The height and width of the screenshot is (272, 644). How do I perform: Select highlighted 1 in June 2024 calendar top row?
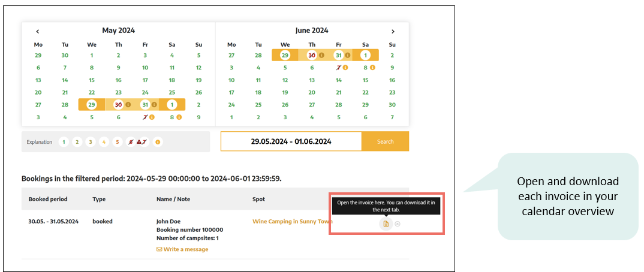click(x=365, y=55)
